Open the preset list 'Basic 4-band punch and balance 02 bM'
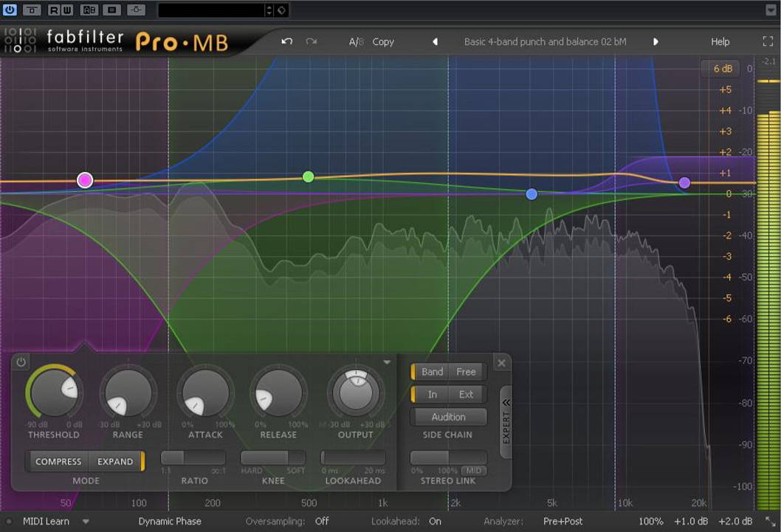 point(546,42)
